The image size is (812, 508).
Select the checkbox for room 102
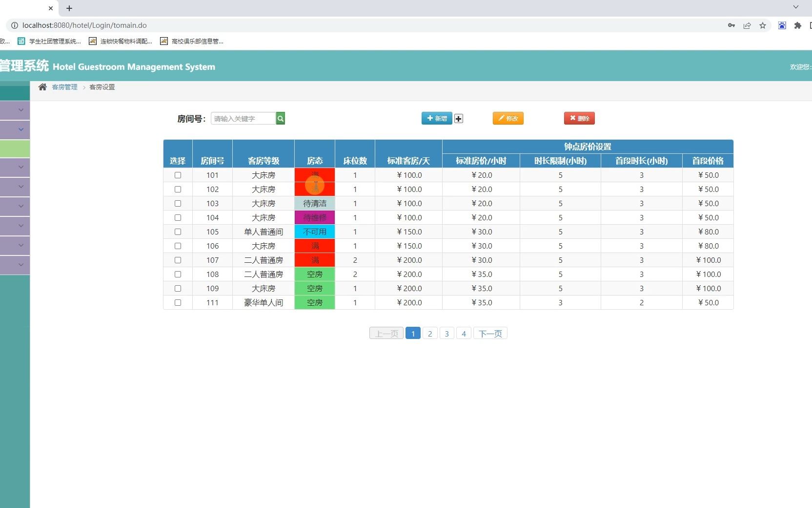(x=178, y=189)
